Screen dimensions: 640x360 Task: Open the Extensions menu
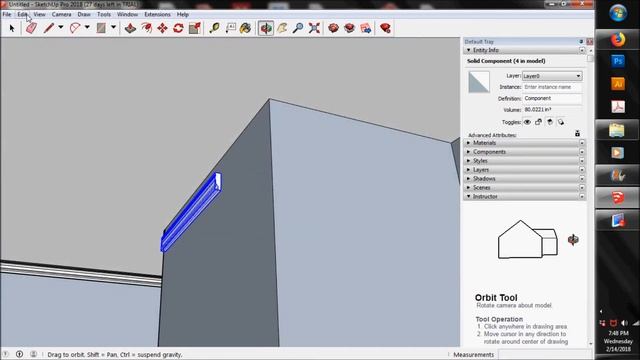(158, 14)
